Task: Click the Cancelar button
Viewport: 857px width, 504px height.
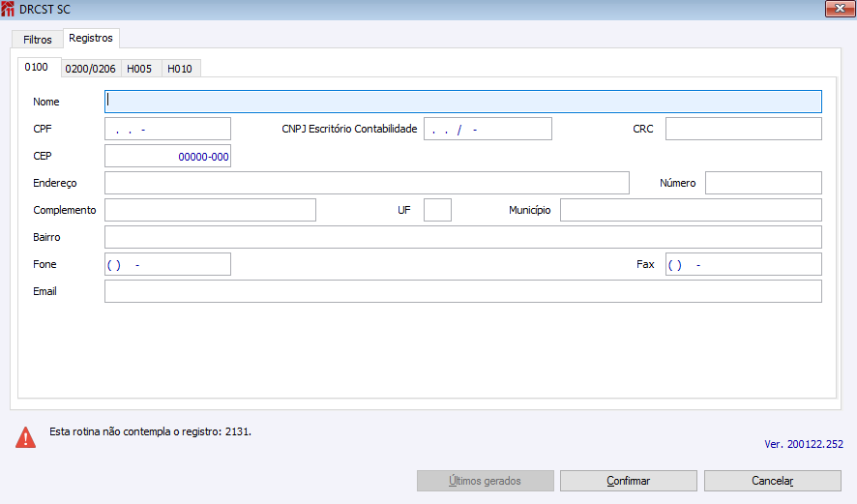Action: 772,481
